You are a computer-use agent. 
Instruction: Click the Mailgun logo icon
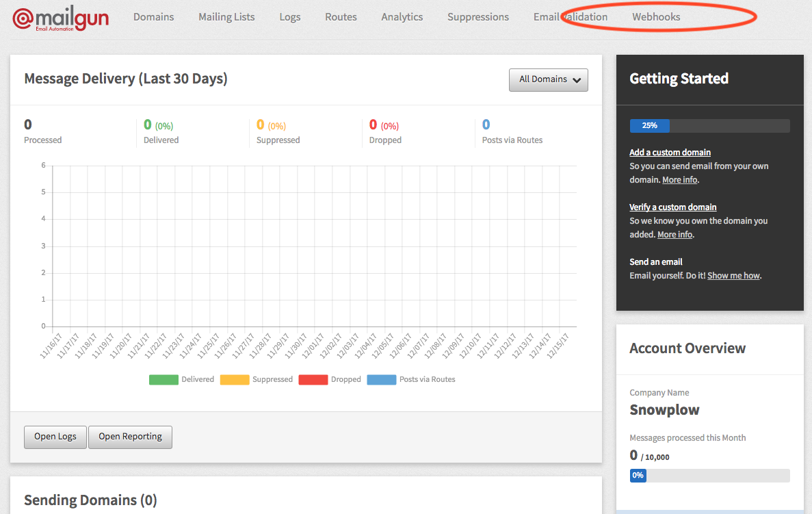[x=23, y=18]
